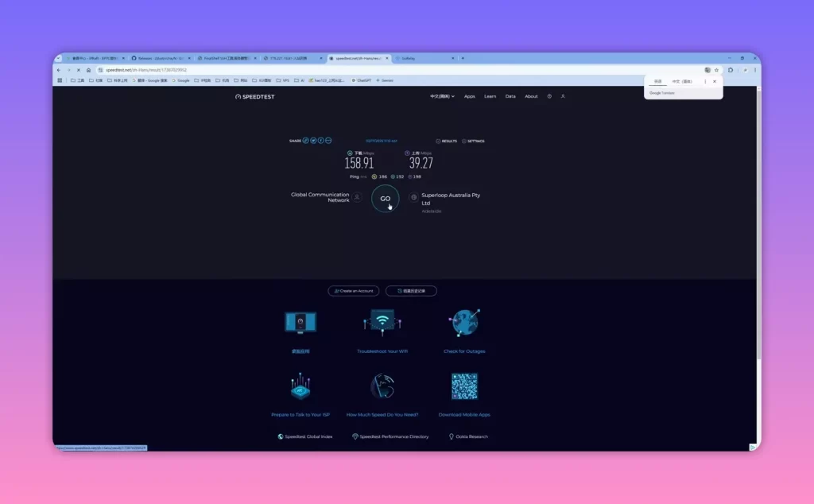Screen dimensions: 814x504
Task: Share result on Facebook icon
Action: (321, 141)
